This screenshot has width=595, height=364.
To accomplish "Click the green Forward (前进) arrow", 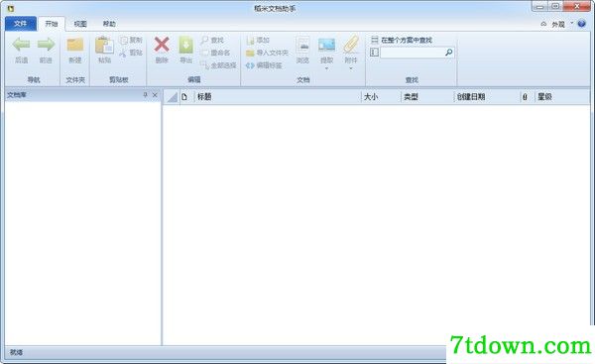I will (46, 45).
